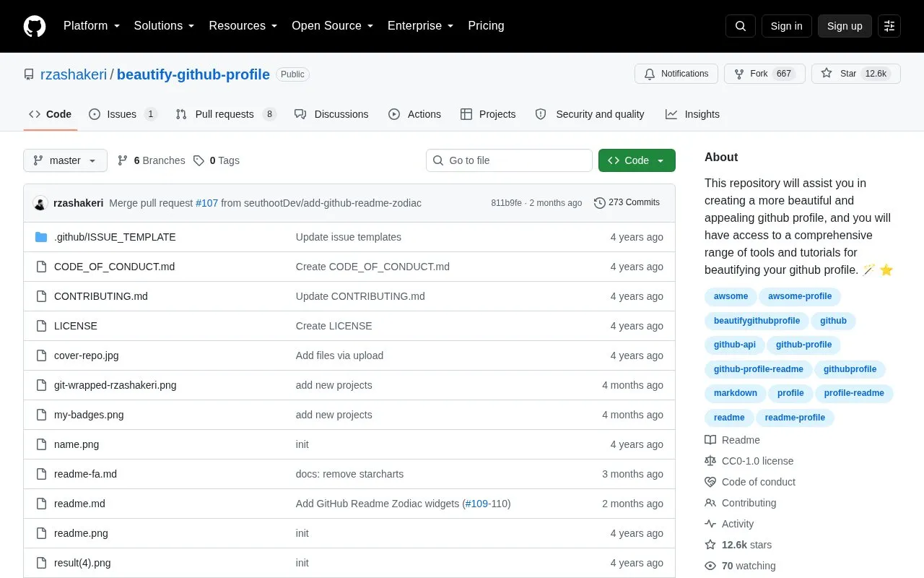Star the beautify-github-profile repository
Image resolution: width=924 pixels, height=578 pixels.
[856, 74]
